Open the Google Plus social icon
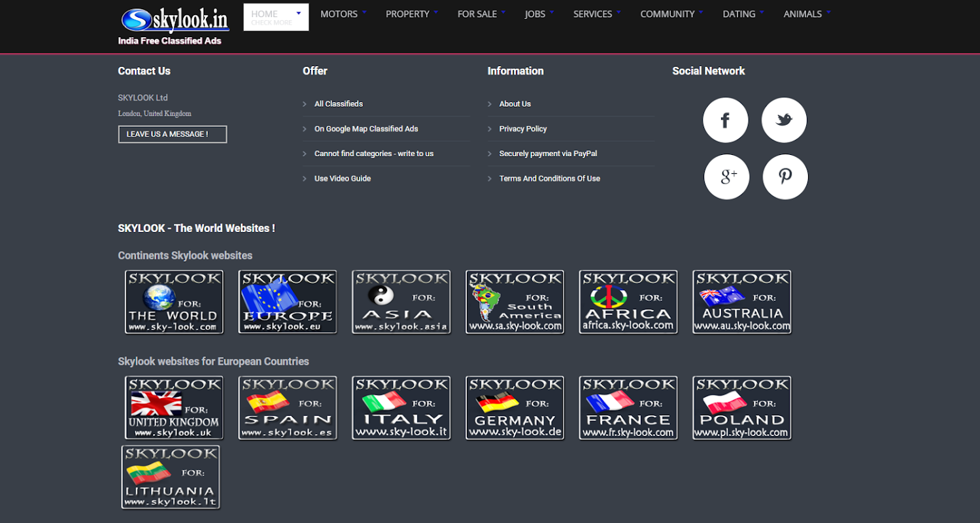The height and width of the screenshot is (523, 980). click(726, 177)
